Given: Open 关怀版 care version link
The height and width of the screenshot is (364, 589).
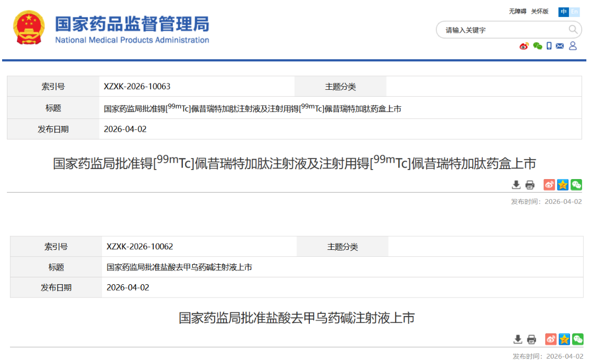Looking at the screenshot, I should pyautogui.click(x=539, y=11).
